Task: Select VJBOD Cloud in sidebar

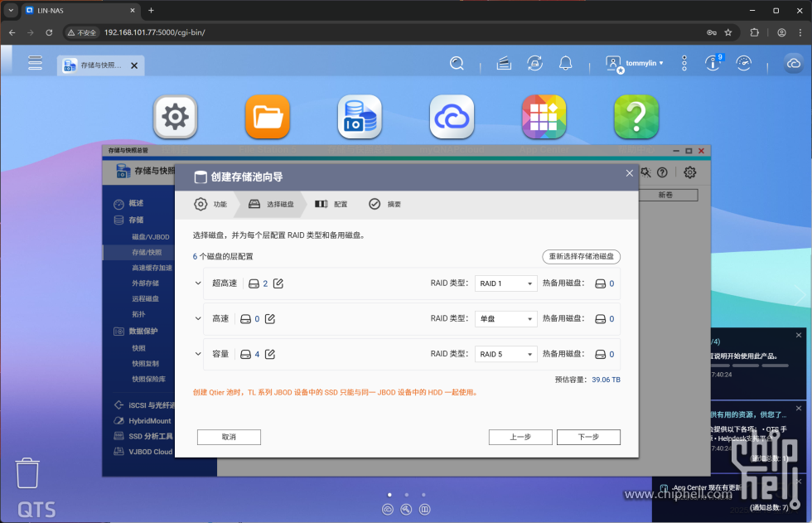Action: (x=150, y=452)
